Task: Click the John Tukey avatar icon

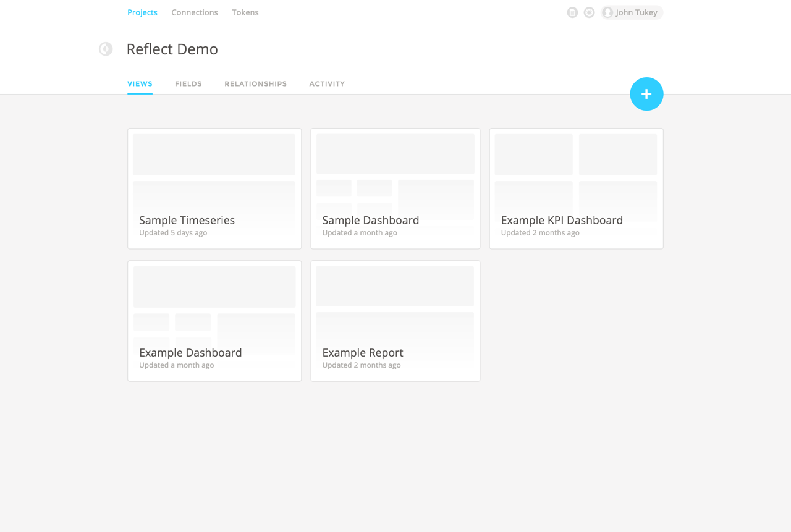Action: pos(608,12)
